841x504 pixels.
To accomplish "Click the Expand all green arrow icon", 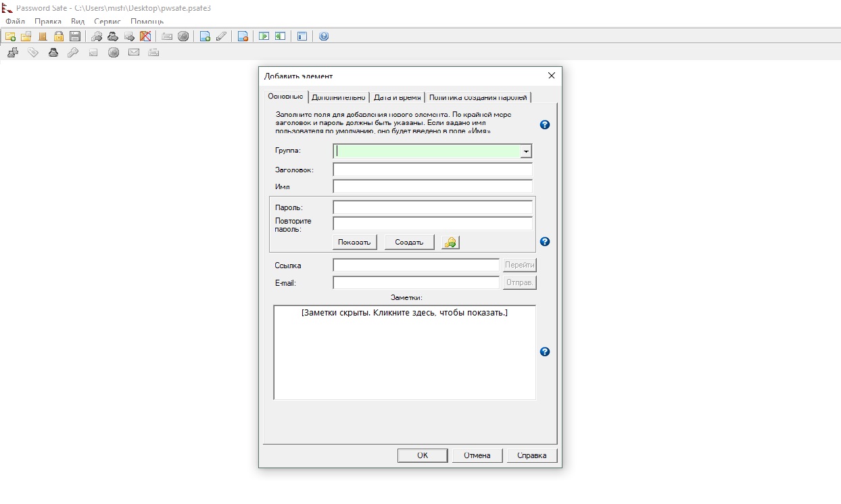I will pyautogui.click(x=264, y=36).
